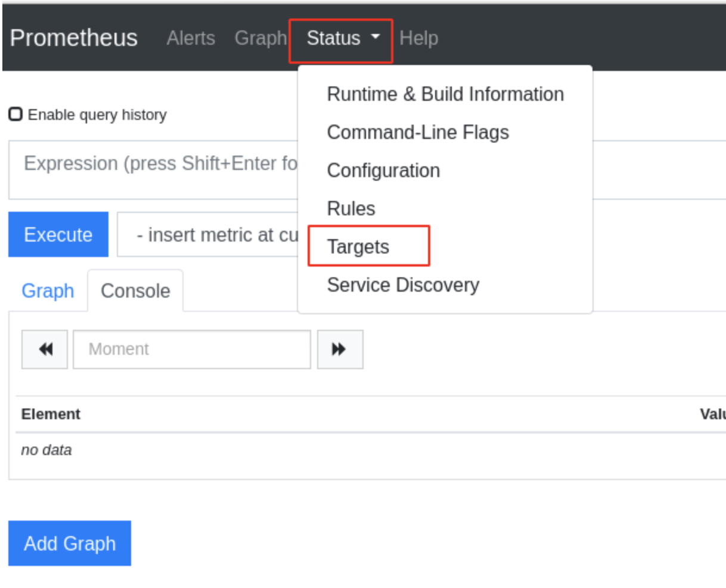
Task: Click the Prometheus brand title
Action: [x=74, y=38]
